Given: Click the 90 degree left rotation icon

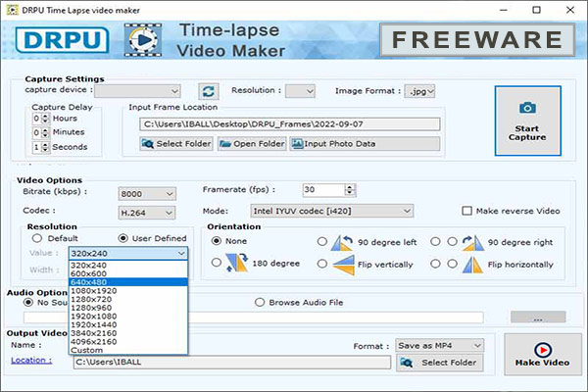Looking at the screenshot, I should (342, 243).
